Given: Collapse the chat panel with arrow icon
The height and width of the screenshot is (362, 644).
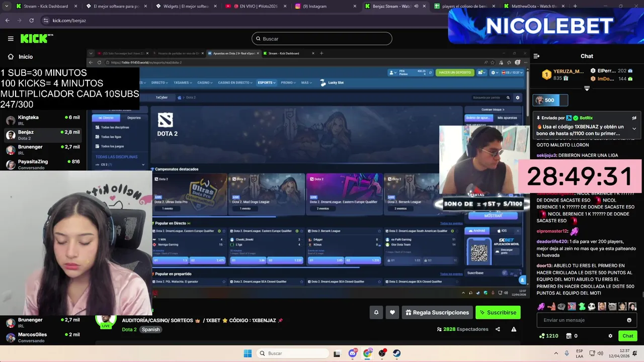Looking at the screenshot, I should (x=536, y=56).
